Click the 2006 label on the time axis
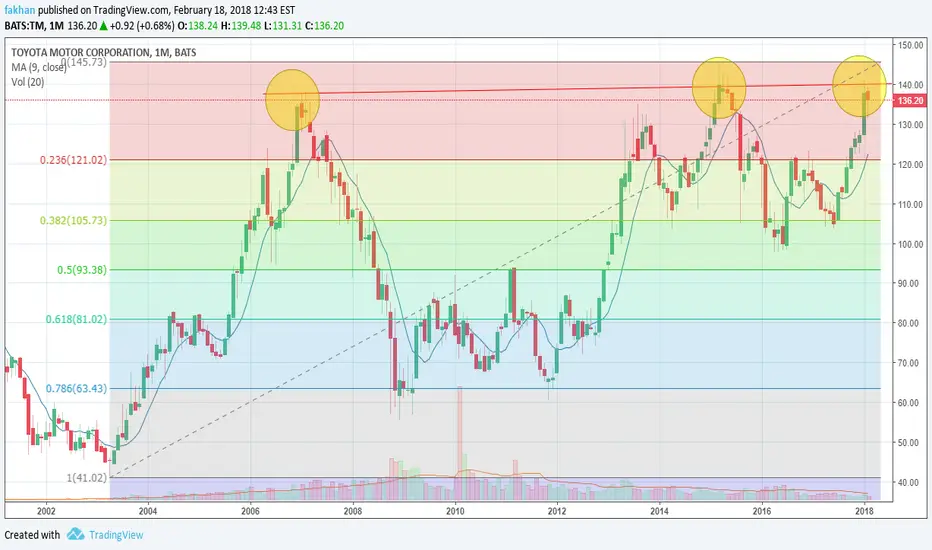This screenshot has width=932, height=550. point(250,511)
